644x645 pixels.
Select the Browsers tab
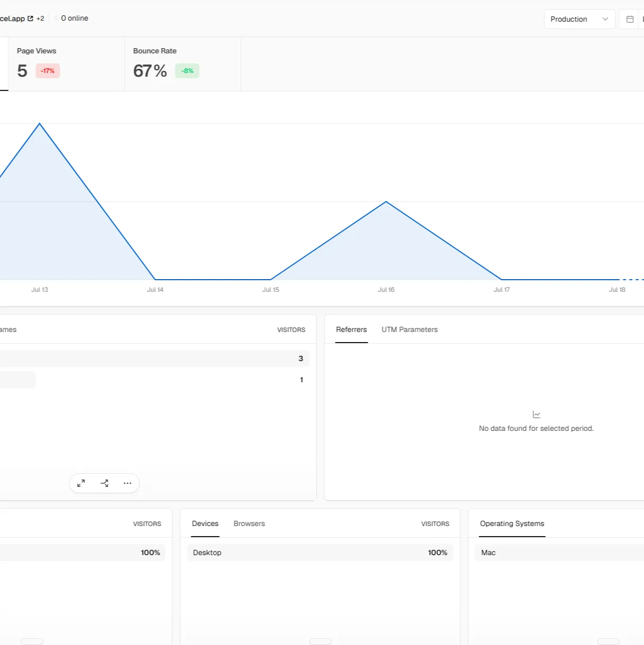pos(249,523)
